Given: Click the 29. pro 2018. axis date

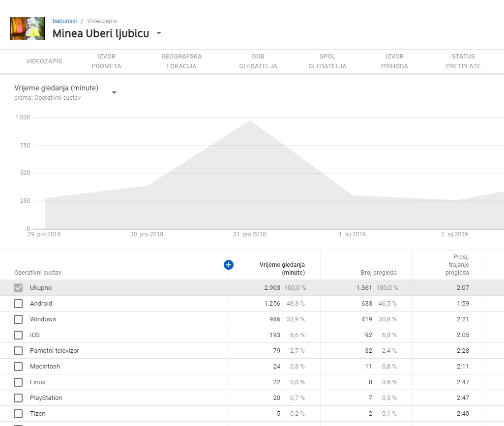Looking at the screenshot, I should tap(45, 234).
